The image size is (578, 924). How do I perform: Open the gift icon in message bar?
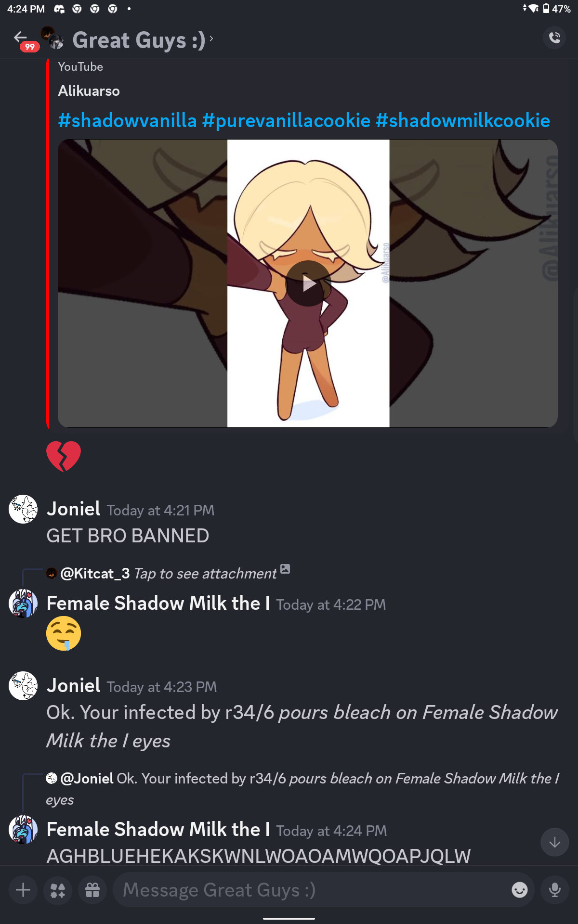[92, 890]
